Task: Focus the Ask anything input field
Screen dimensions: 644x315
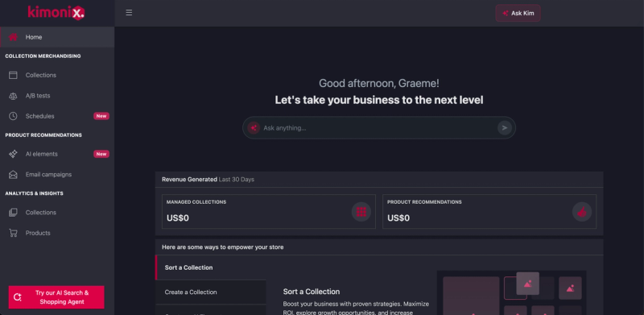Action: pyautogui.click(x=378, y=128)
